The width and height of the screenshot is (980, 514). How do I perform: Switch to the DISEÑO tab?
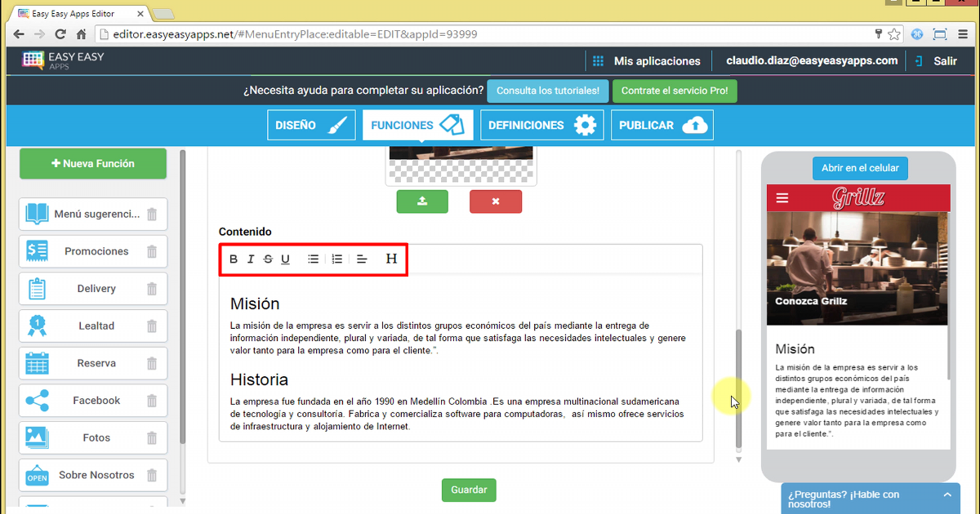pyautogui.click(x=311, y=125)
